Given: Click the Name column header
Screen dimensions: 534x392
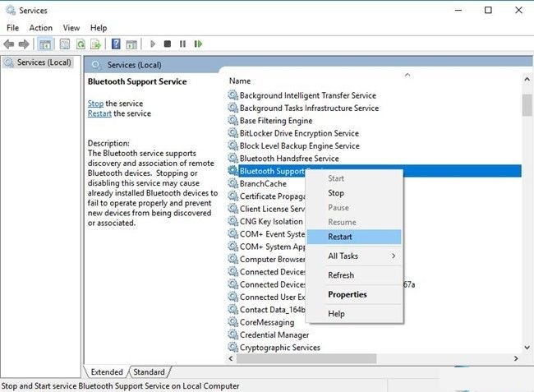Looking at the screenshot, I should (x=240, y=81).
